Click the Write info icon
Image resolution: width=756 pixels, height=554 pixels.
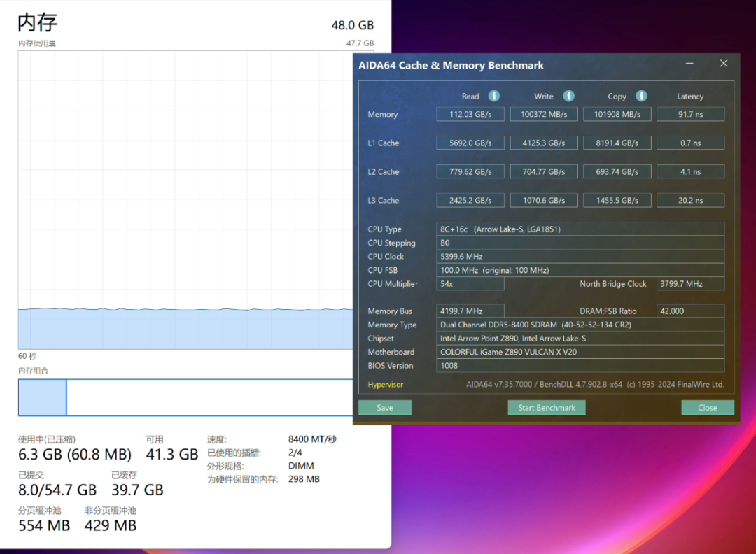coord(569,96)
